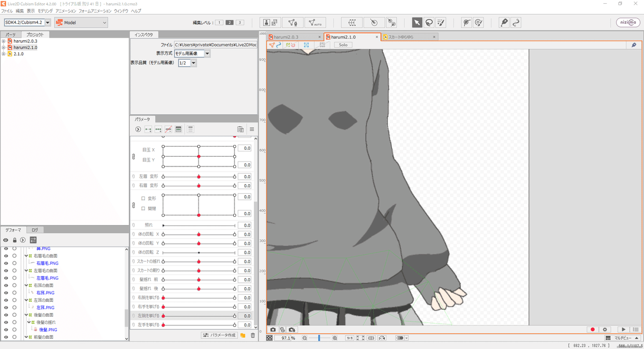Screen dimensions: 644x349
Task: Toggle lock circle for 左耳の曲面
Action: [14, 300]
